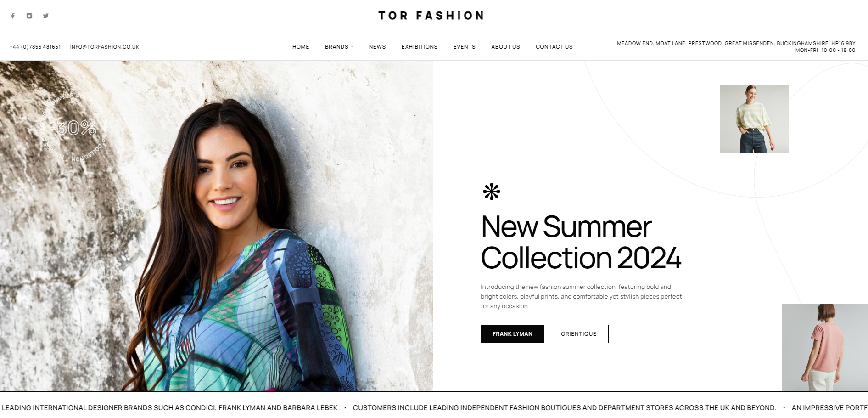Open the Twitter social icon

(x=46, y=16)
